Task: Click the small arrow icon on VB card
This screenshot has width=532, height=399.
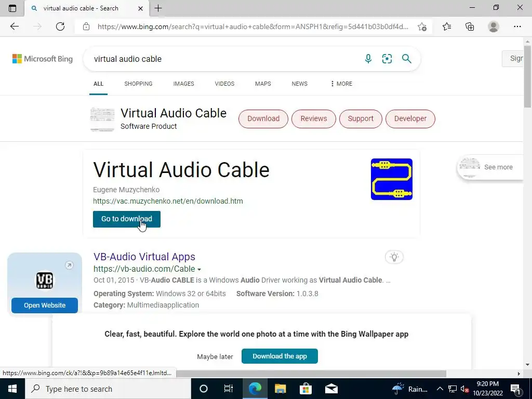Action: [x=69, y=265]
